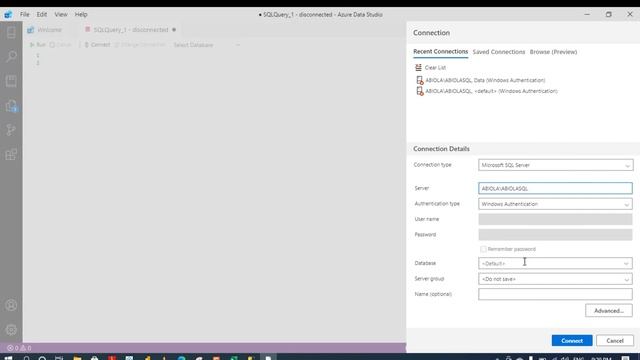Click the disabled Password field
The width and height of the screenshot is (640, 360).
556,235
